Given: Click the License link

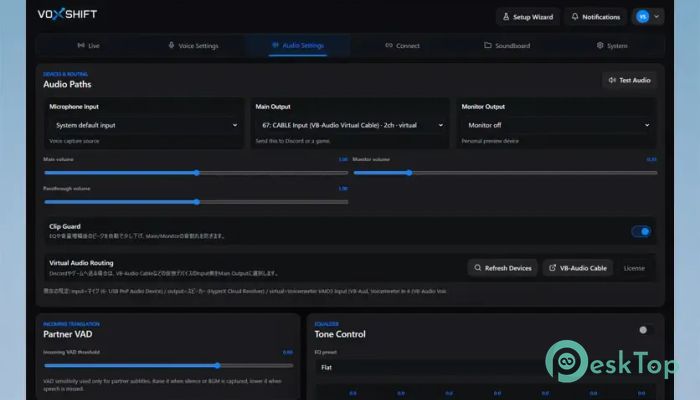Looking at the screenshot, I should pyautogui.click(x=634, y=268).
